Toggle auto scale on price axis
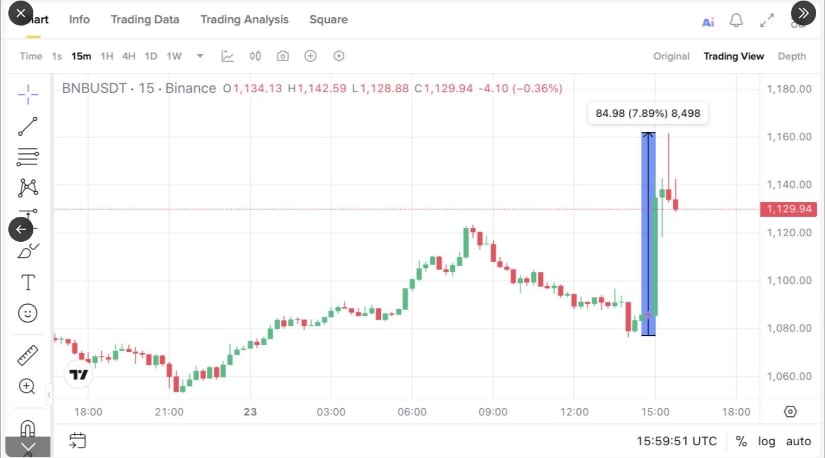Screen dimensions: 825x458 798,441
